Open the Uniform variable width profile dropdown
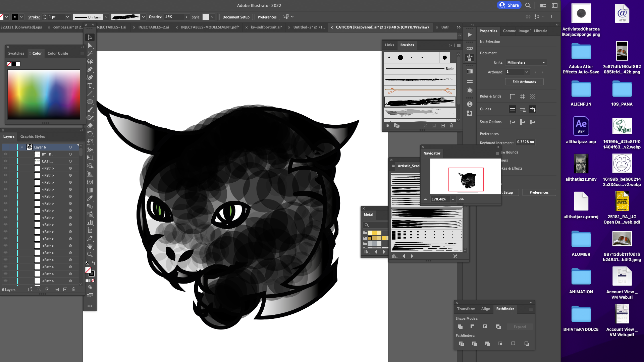 point(106,17)
